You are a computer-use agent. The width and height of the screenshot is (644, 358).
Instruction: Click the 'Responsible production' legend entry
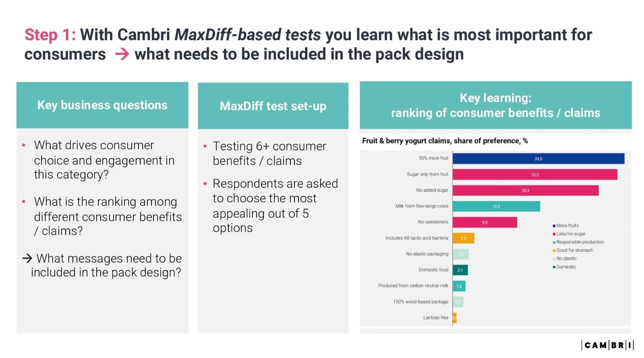tap(578, 242)
